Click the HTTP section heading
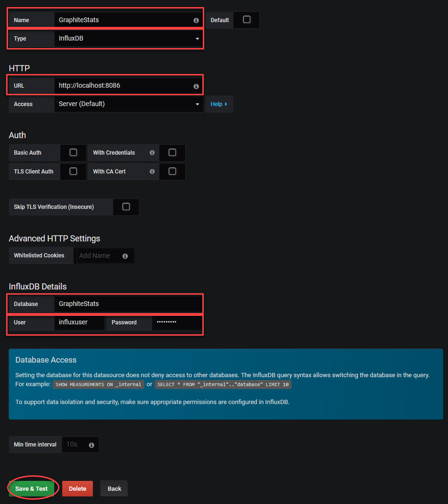Image resolution: width=448 pixels, height=504 pixels. (19, 68)
